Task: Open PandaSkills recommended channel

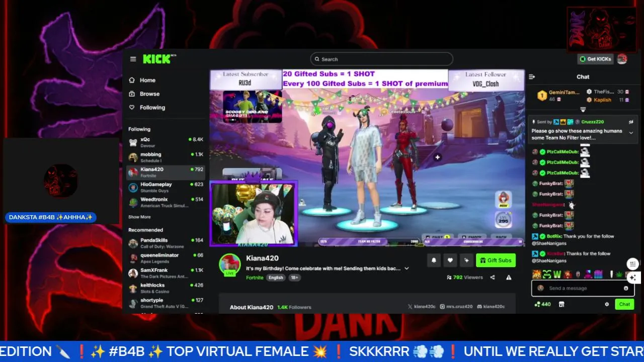Action: click(166, 243)
